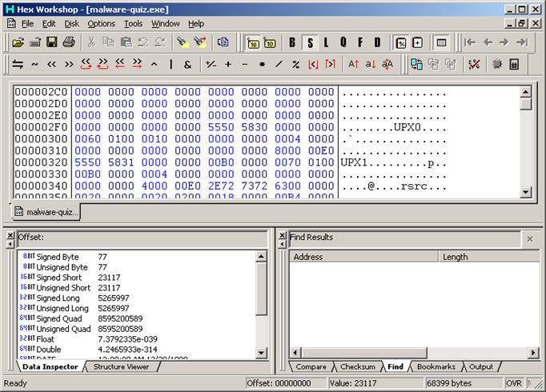Screen dimensions: 546x392
Task: Click Data Inspector scrollbar down arrow
Action: tap(261, 354)
